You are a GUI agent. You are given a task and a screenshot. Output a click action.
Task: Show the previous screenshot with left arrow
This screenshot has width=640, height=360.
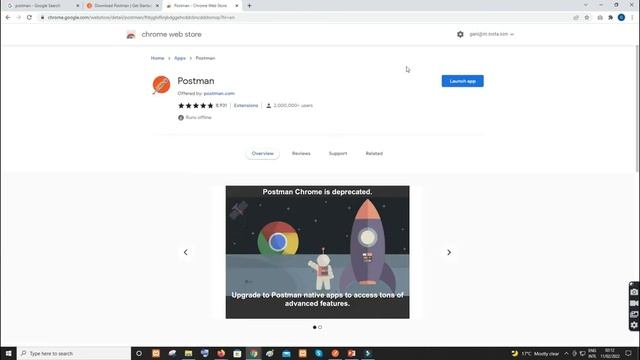186,252
